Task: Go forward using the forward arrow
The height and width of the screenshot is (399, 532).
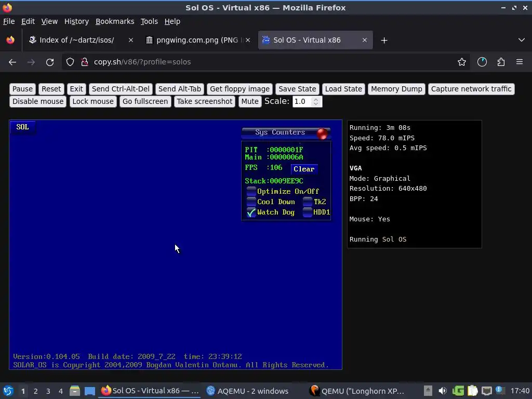Action: [x=31, y=62]
